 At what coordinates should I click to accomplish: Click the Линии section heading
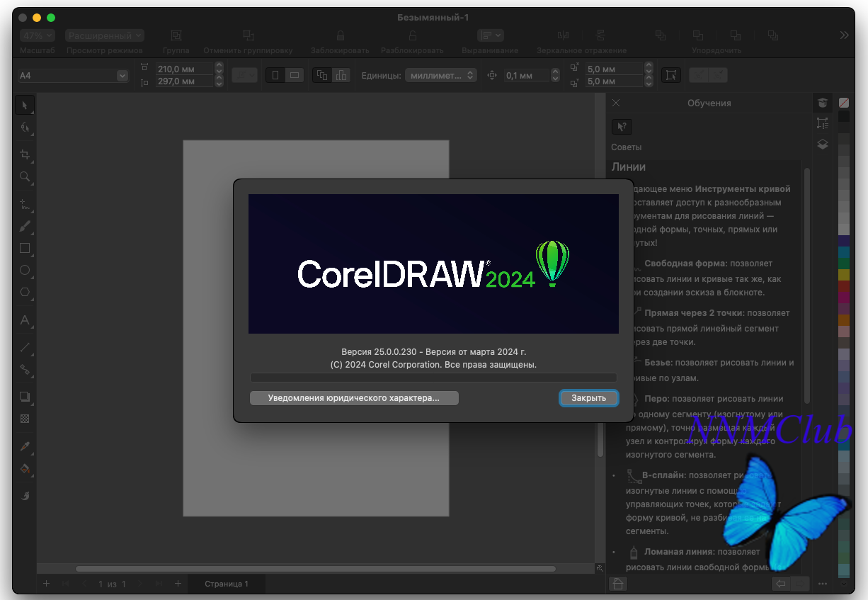[629, 167]
